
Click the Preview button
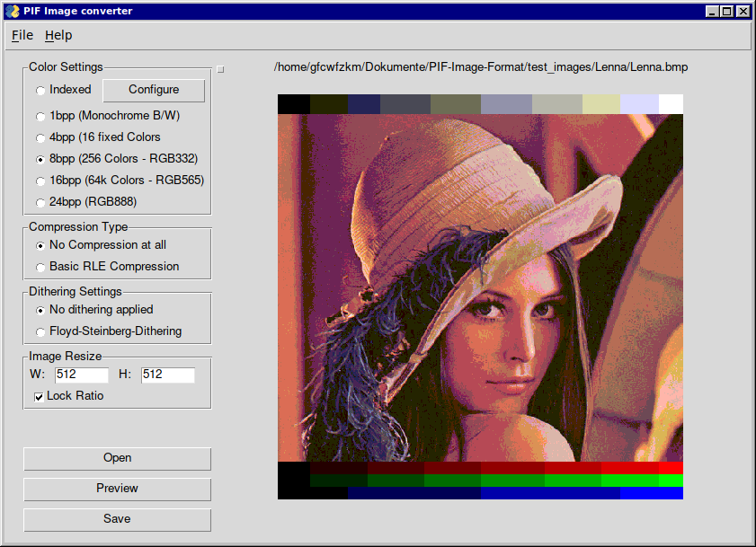117,489
